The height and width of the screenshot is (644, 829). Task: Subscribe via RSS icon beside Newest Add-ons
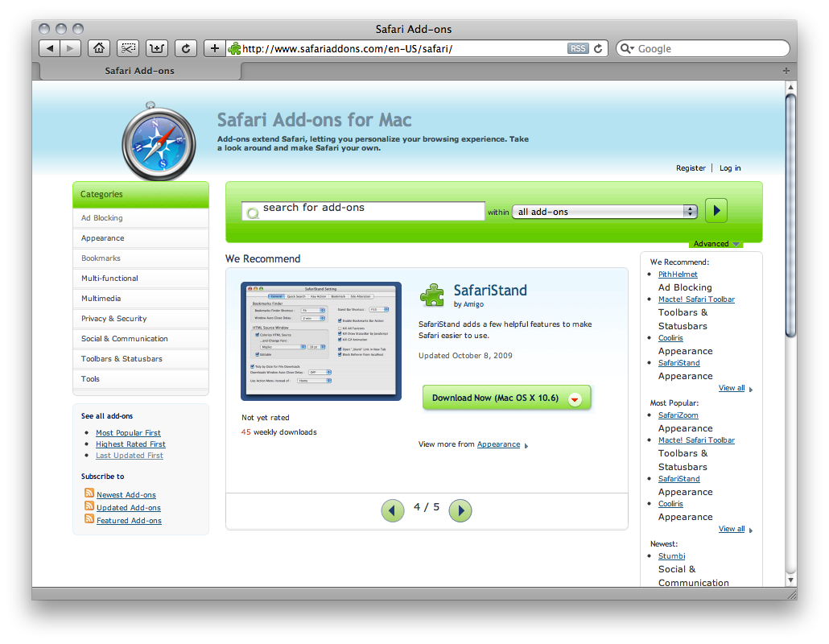[89, 494]
